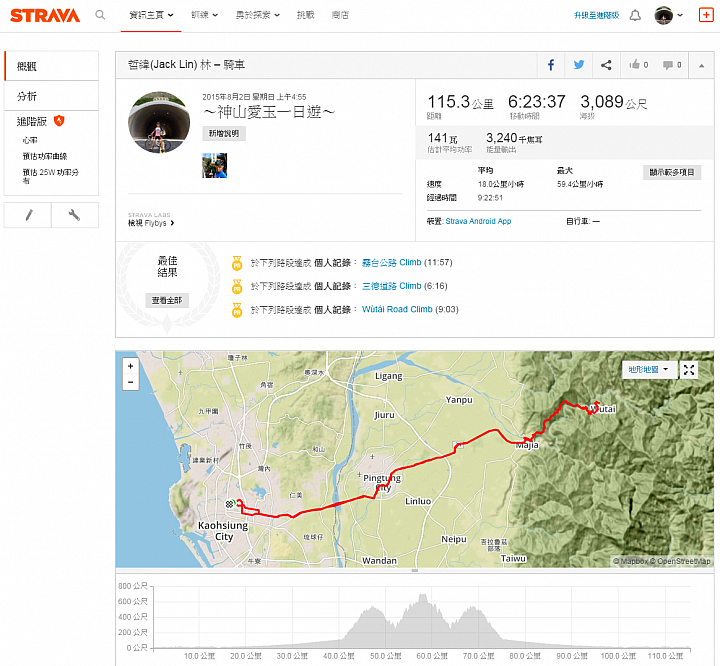The width and height of the screenshot is (720, 666).
Task: Open the notifications bell
Action: point(635,16)
